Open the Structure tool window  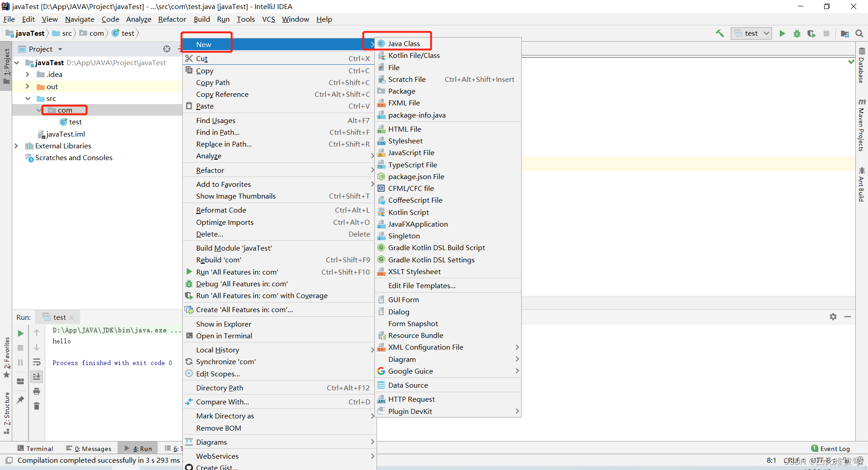(x=7, y=413)
